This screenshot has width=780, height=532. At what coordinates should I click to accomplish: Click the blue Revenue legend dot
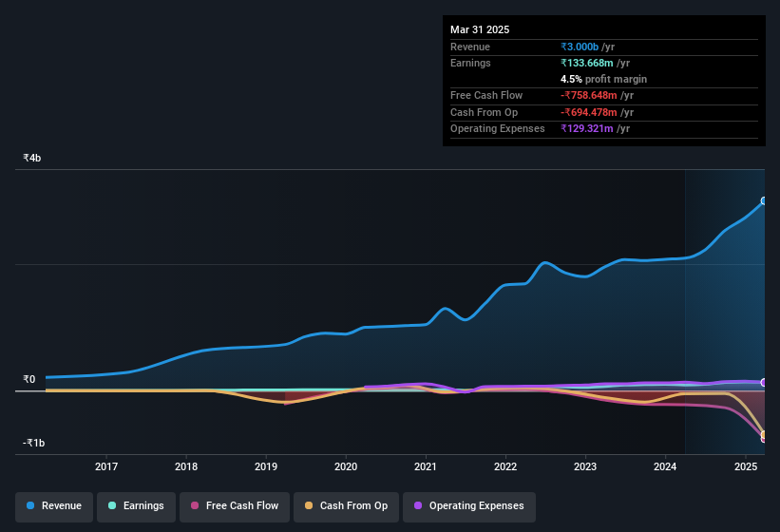coord(30,505)
